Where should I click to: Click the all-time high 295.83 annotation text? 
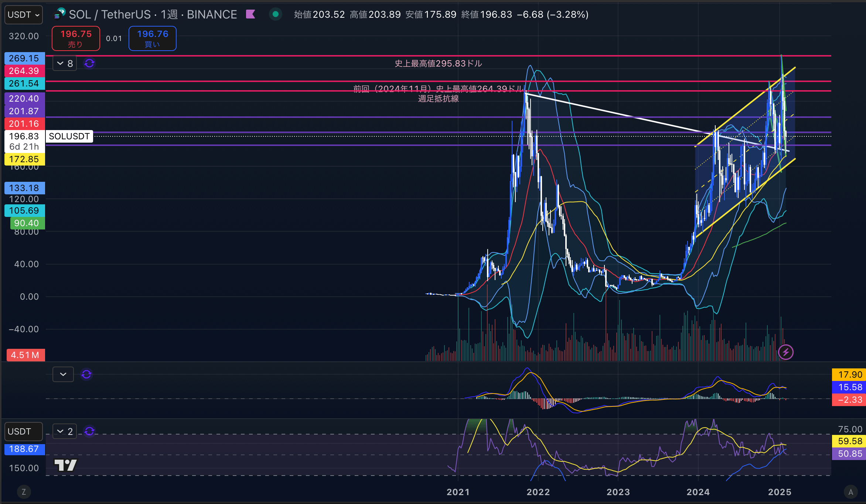click(x=438, y=64)
